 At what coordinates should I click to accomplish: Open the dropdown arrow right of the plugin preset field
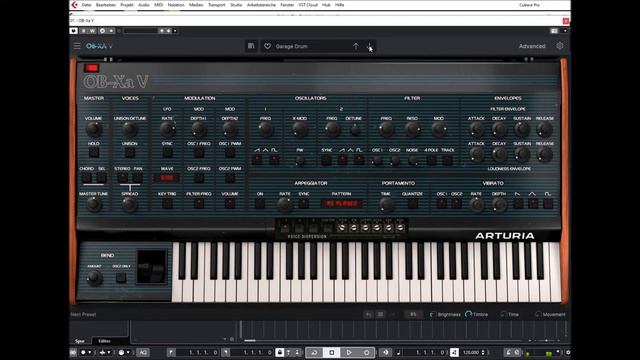175,31
